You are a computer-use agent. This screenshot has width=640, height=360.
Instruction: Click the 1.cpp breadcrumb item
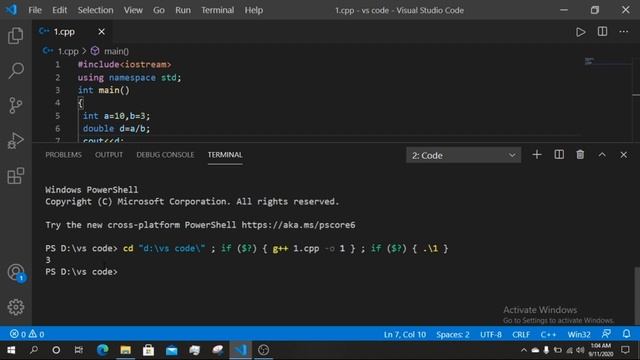(x=68, y=51)
